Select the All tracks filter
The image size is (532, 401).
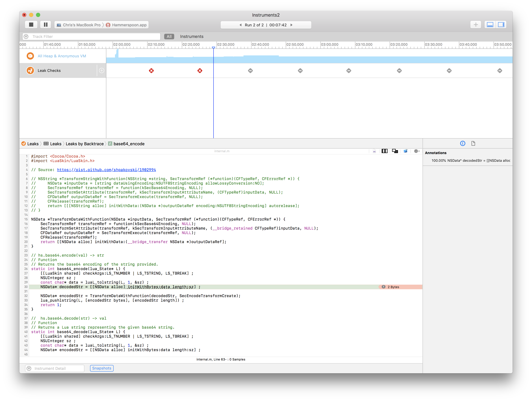pos(169,37)
